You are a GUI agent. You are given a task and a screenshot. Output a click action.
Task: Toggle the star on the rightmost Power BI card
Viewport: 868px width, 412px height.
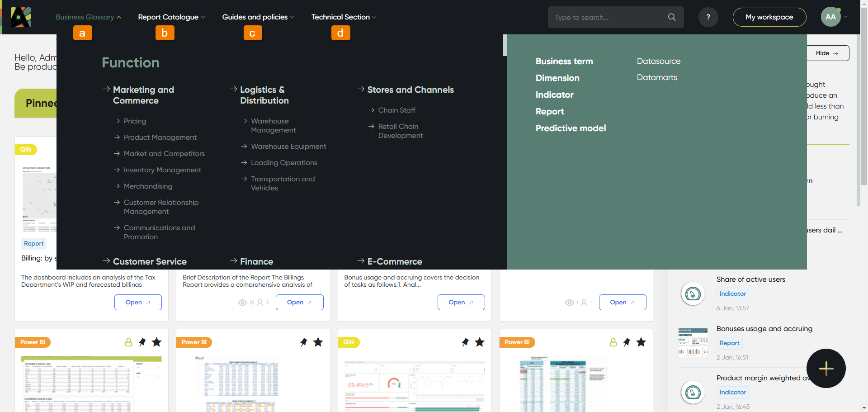point(641,342)
